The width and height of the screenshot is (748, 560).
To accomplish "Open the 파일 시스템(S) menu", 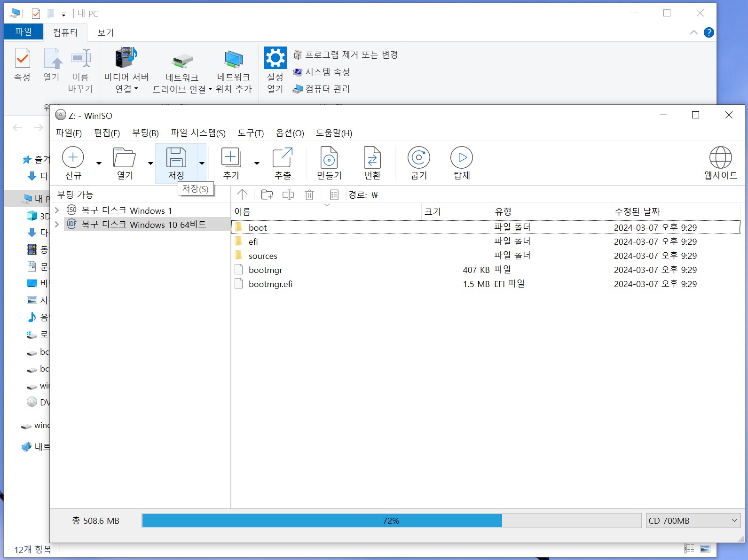I will point(198,133).
